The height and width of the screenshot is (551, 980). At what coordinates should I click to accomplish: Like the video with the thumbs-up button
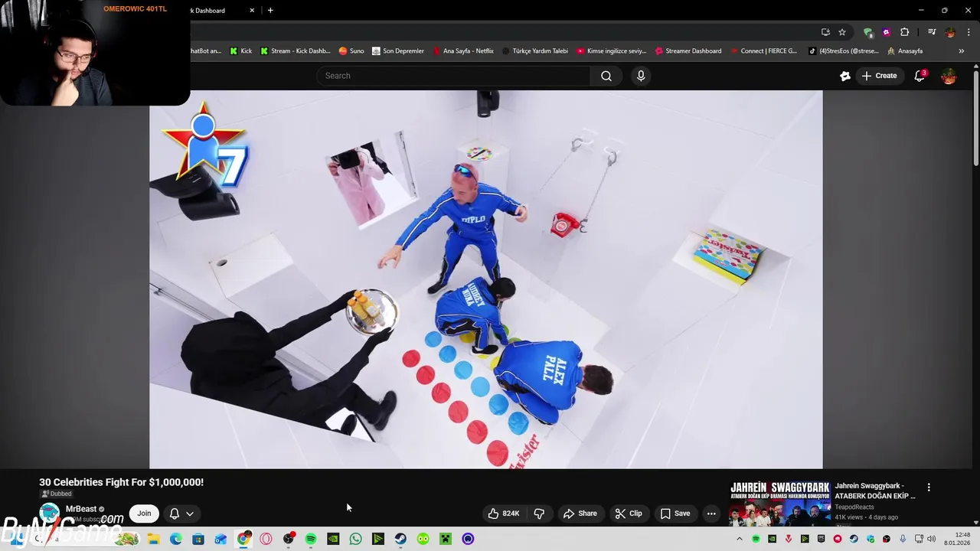pyautogui.click(x=504, y=514)
